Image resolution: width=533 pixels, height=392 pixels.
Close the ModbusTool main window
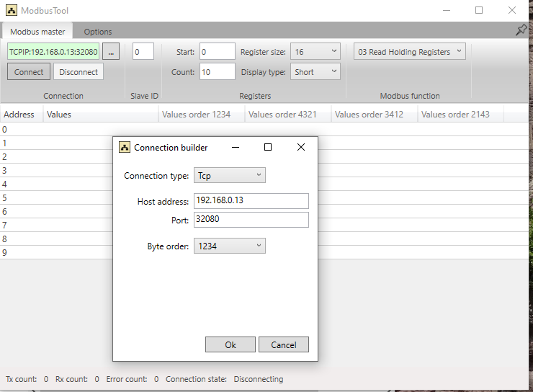click(x=512, y=11)
